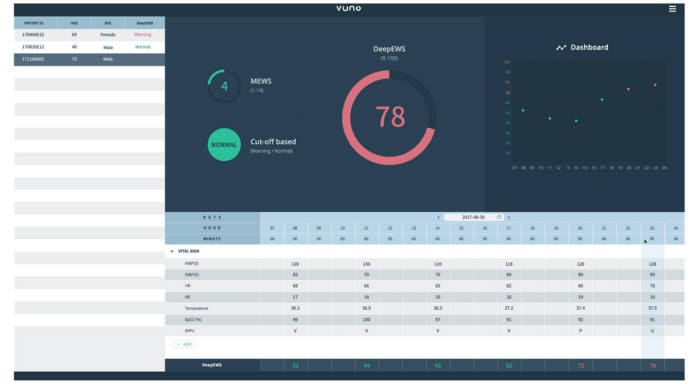The width and height of the screenshot is (700, 387).
Task: Select hour 23 column header
Action: click(x=652, y=228)
